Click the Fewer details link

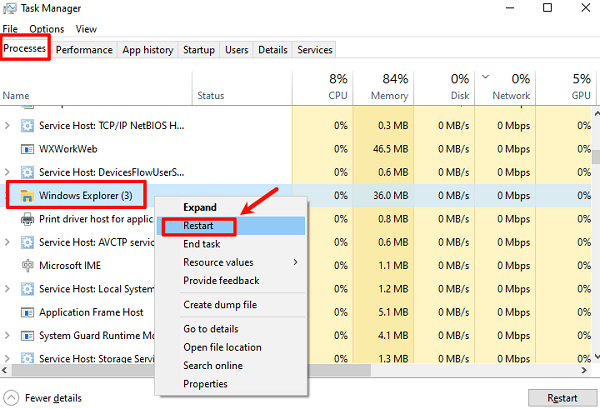point(53,398)
